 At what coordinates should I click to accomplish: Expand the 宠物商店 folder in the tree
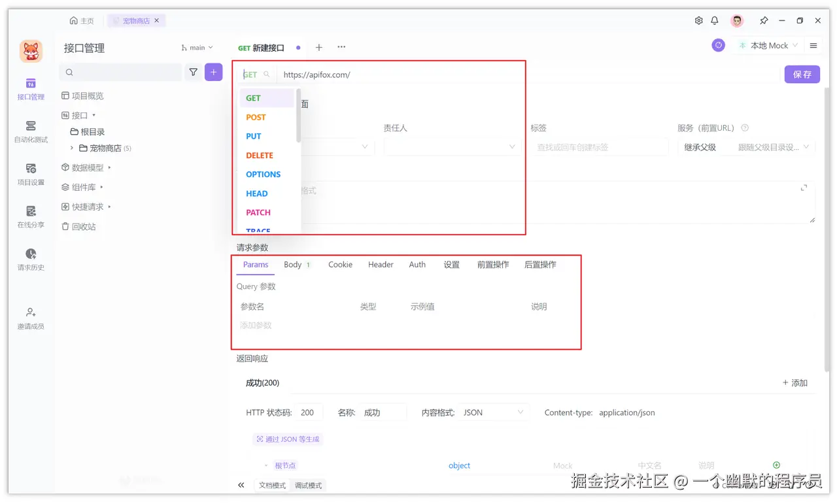[x=72, y=148]
